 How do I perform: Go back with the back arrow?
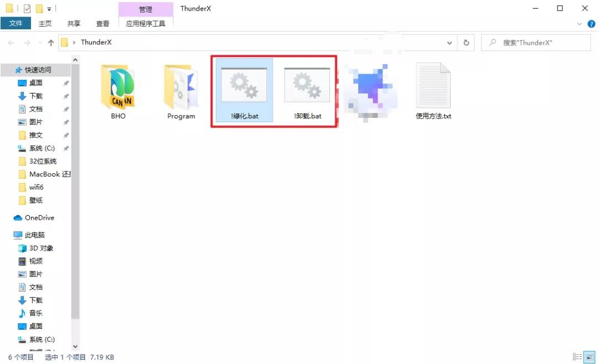11,43
